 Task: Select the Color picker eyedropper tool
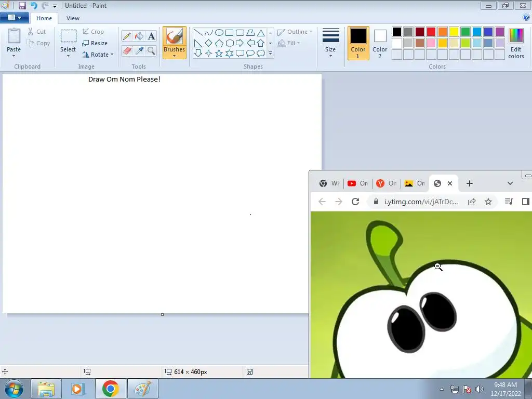pyautogui.click(x=139, y=51)
